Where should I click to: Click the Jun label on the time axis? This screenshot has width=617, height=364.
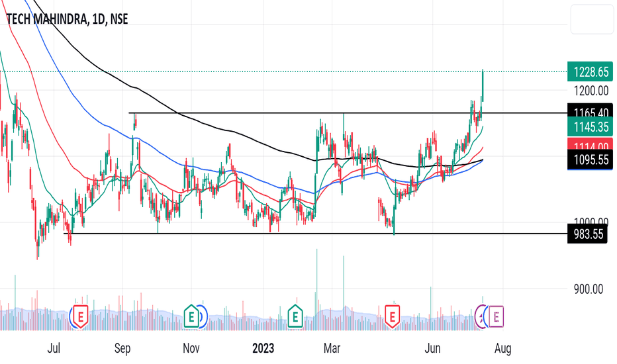[432, 348]
